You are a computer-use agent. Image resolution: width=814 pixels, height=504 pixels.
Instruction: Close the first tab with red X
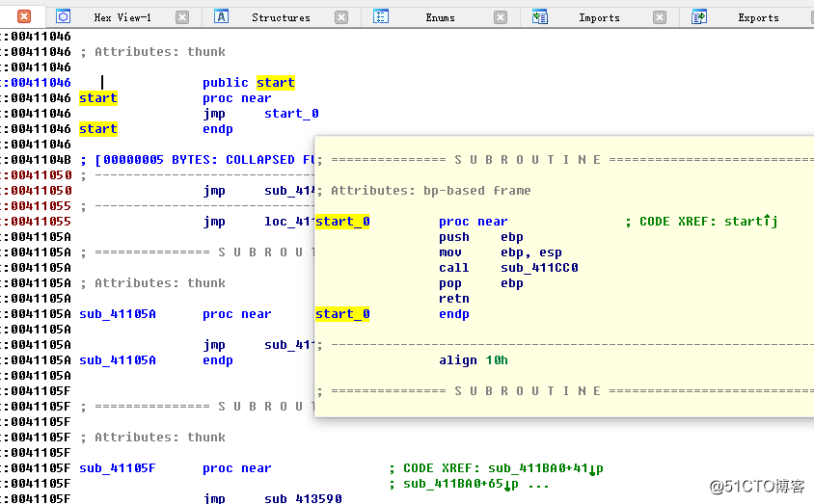pyautogui.click(x=24, y=17)
